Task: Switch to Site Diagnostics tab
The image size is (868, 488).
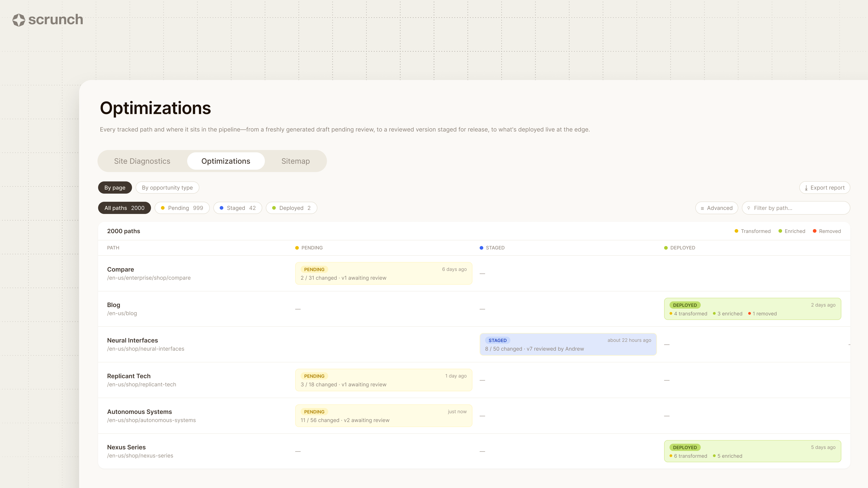Action: coord(142,161)
